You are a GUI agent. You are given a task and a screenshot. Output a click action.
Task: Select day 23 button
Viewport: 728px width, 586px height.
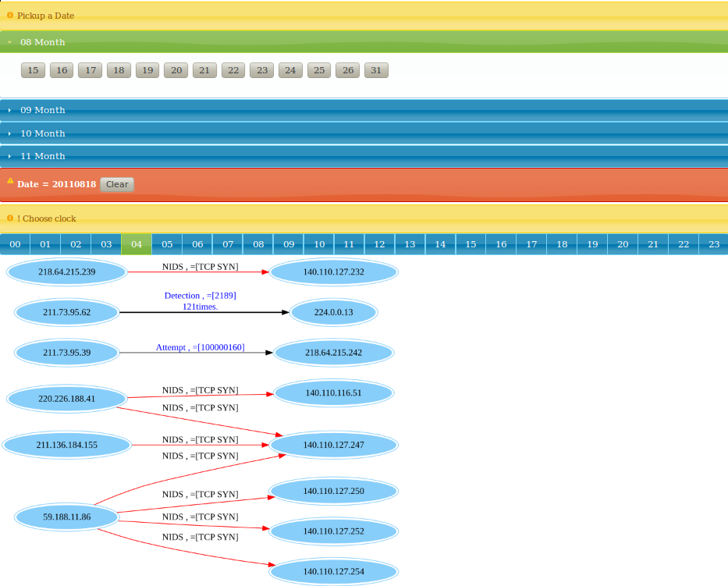pyautogui.click(x=262, y=70)
